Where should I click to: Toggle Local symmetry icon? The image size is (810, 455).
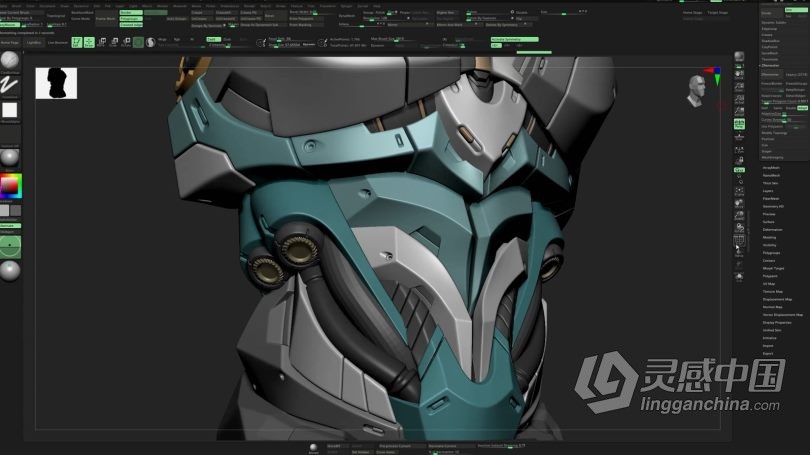(739, 150)
